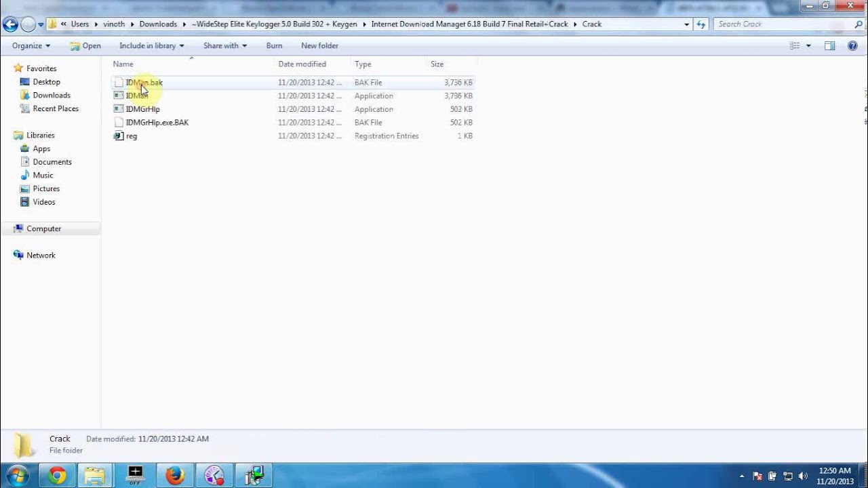Click the search magnifier icon
The height and width of the screenshot is (488, 868).
coord(858,24)
